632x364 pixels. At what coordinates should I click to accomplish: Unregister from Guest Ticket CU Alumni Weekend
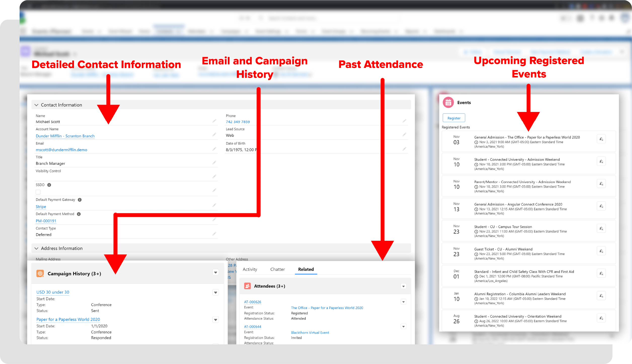tap(601, 251)
